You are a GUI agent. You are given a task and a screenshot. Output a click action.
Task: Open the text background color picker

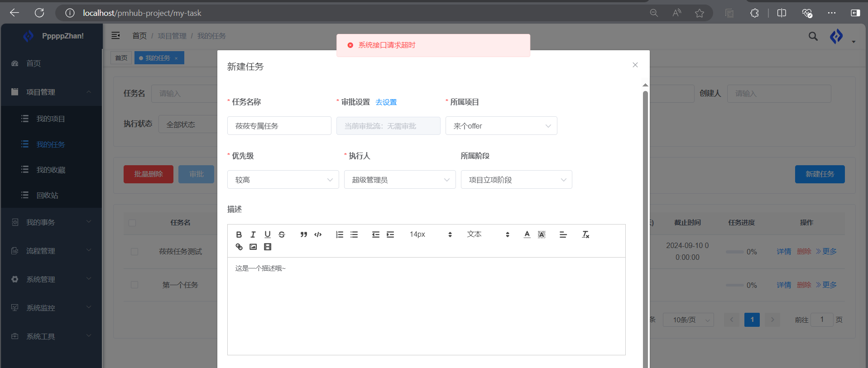(x=542, y=234)
